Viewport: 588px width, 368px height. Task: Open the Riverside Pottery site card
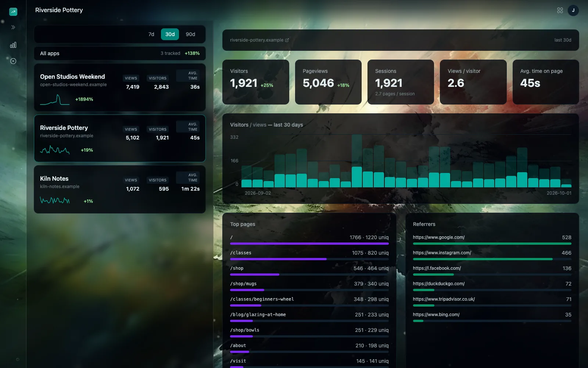tap(120, 138)
